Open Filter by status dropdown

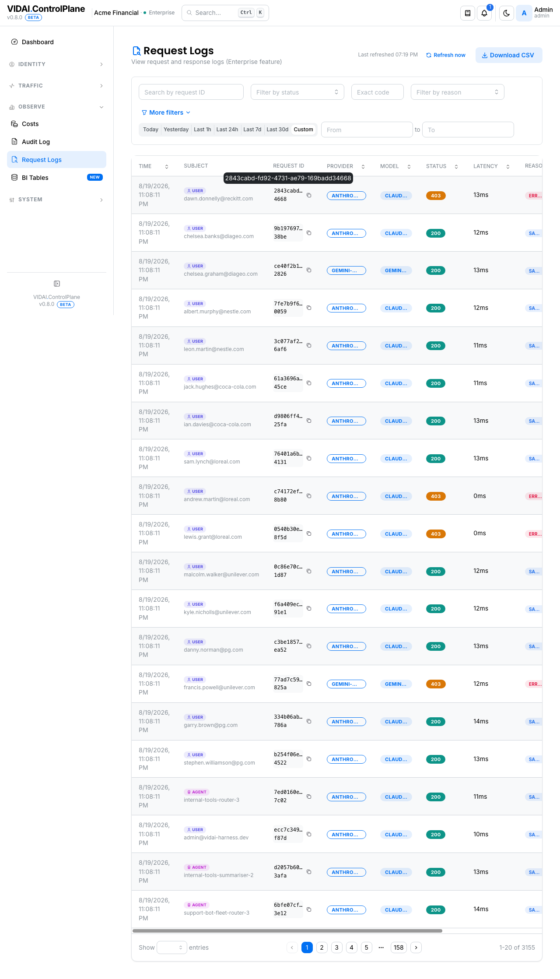click(x=297, y=92)
